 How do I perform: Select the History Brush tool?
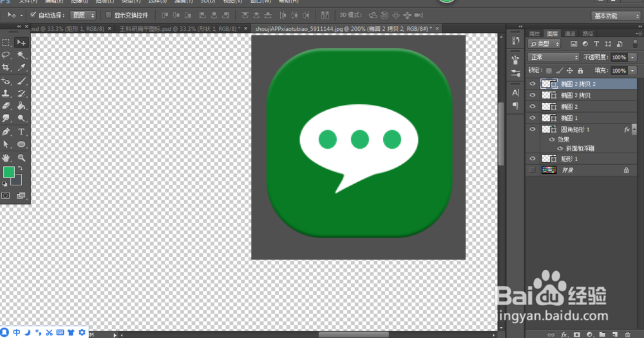click(x=21, y=93)
